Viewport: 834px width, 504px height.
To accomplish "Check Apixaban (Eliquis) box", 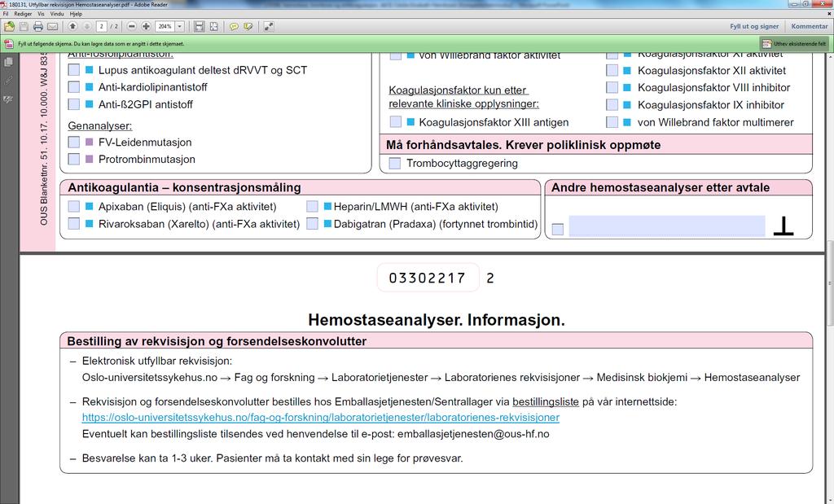I will click(x=74, y=206).
